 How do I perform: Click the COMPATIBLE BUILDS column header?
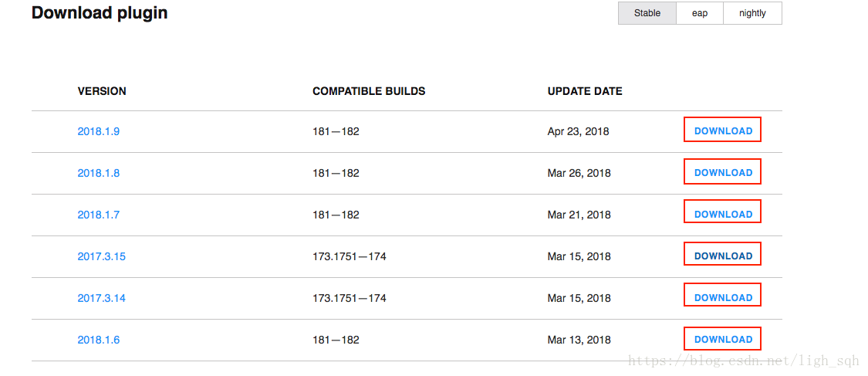click(369, 91)
